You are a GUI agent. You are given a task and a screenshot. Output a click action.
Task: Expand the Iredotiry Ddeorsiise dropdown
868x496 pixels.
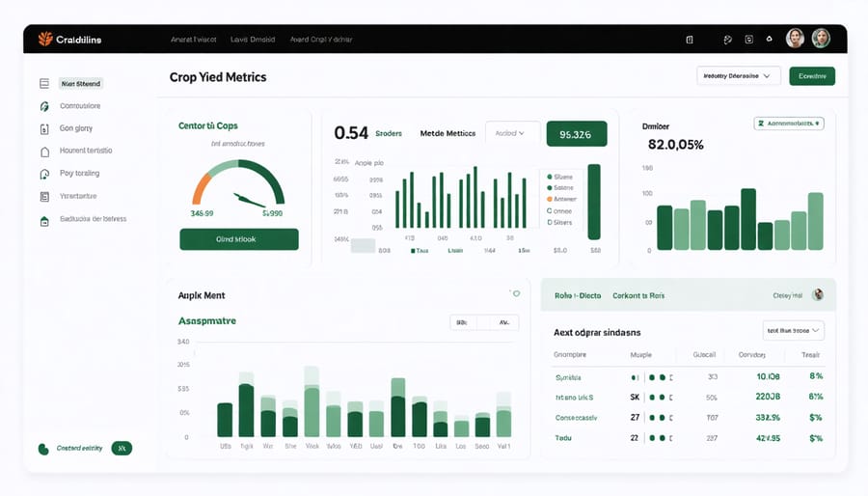pos(739,76)
